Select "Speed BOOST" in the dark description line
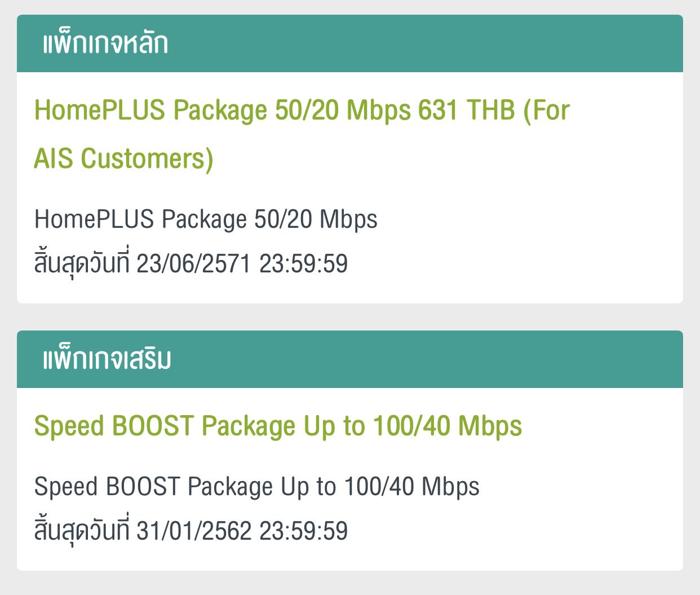Viewport: 700px width, 595px height. [x=107, y=487]
